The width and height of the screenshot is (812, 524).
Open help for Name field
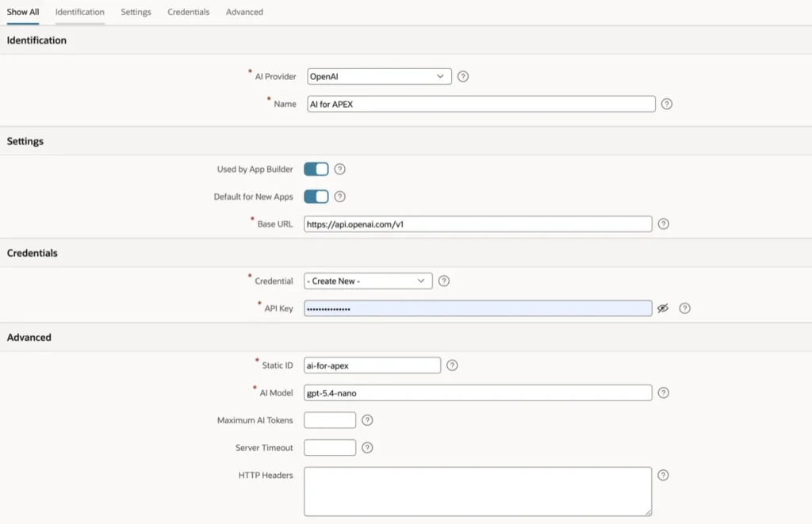[x=666, y=104]
